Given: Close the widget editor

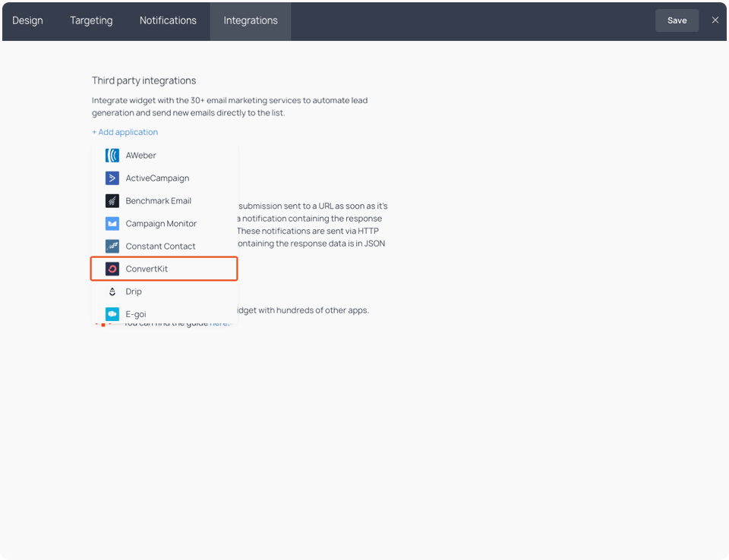Looking at the screenshot, I should tap(715, 20).
